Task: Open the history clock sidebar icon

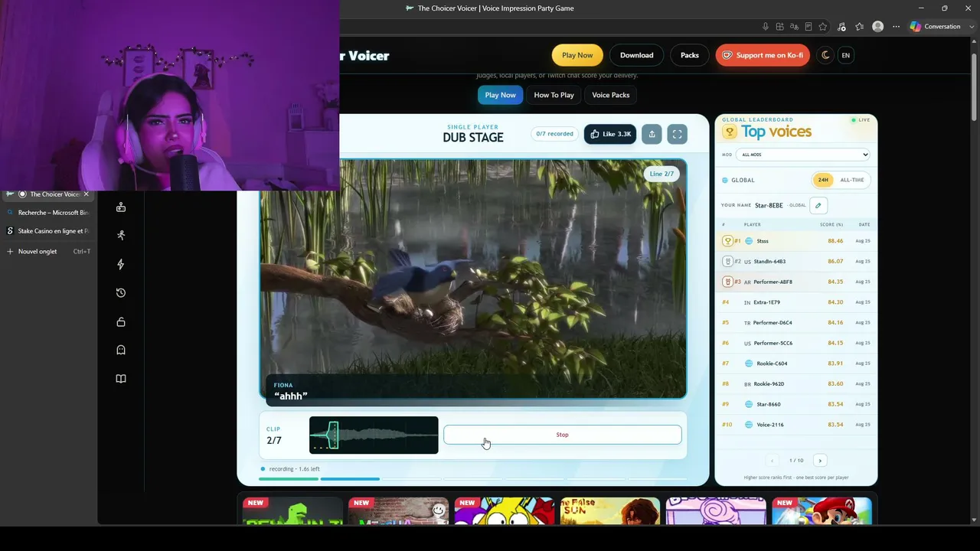Action: [x=121, y=293]
